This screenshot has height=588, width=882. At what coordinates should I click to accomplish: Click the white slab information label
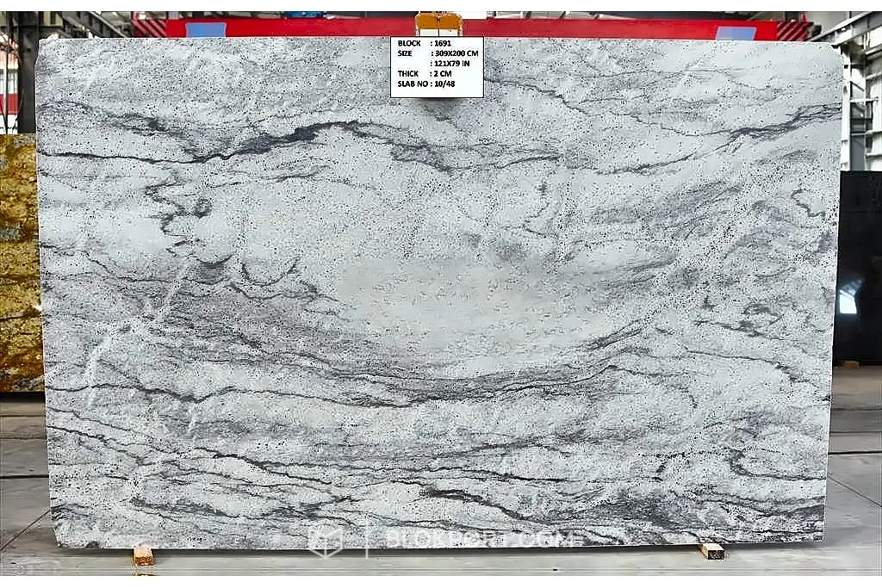tap(437, 67)
